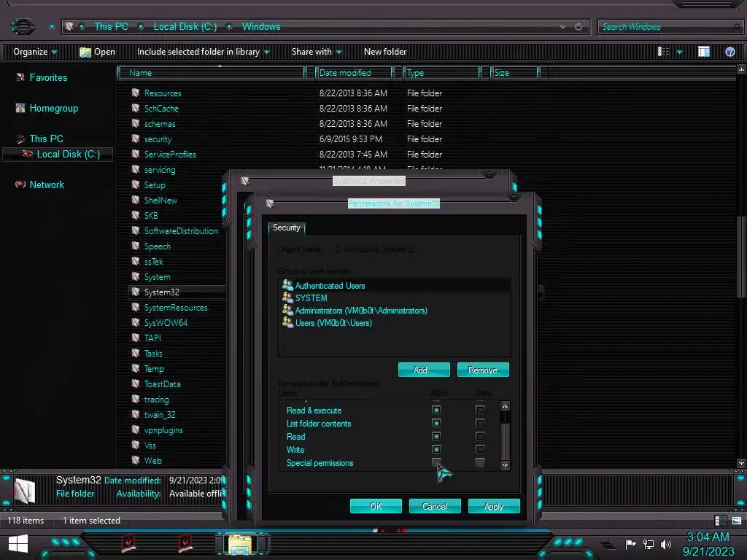Select the Security tab
This screenshot has height=560, width=747.
286,227
